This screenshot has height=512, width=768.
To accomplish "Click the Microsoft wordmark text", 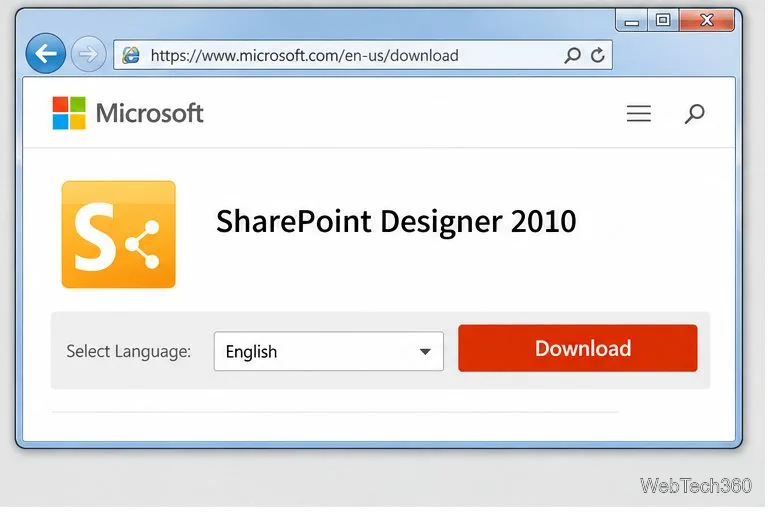I will click(x=149, y=113).
